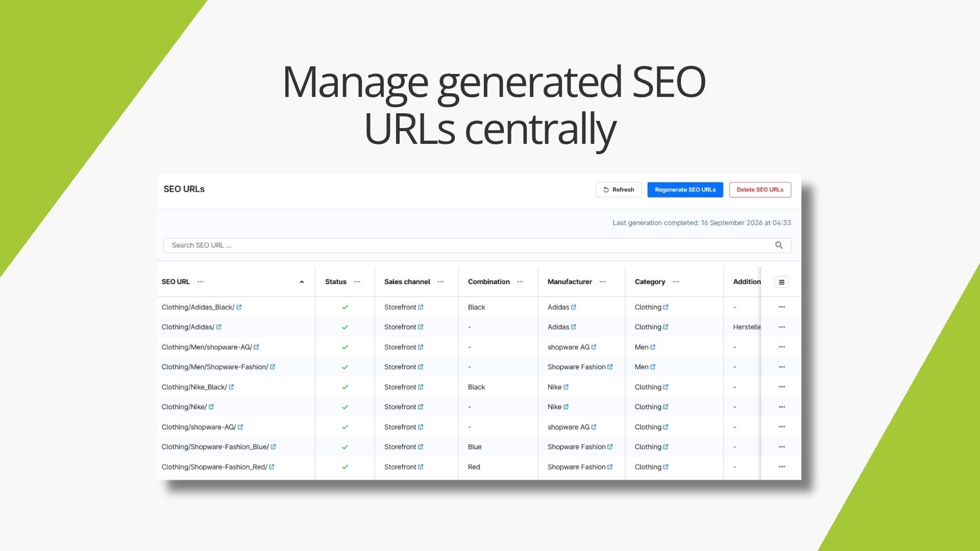This screenshot has height=551, width=980.
Task: Open external link icon for Clothing/Adidas/
Action: (218, 327)
